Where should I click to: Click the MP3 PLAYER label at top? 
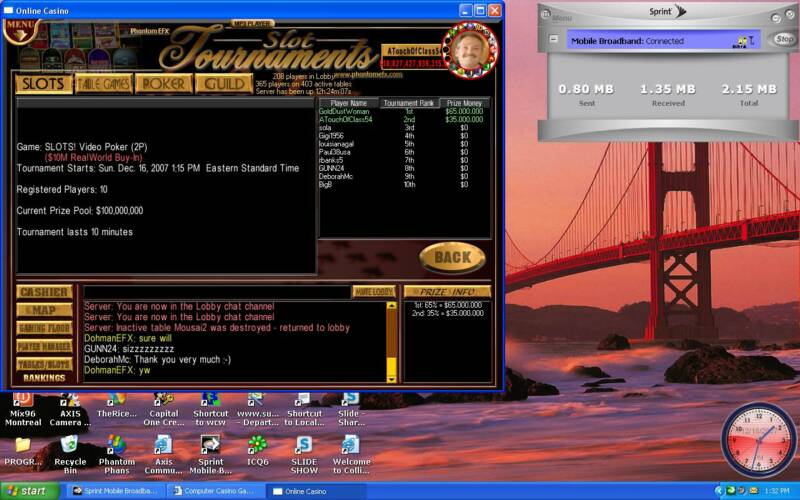(253, 23)
